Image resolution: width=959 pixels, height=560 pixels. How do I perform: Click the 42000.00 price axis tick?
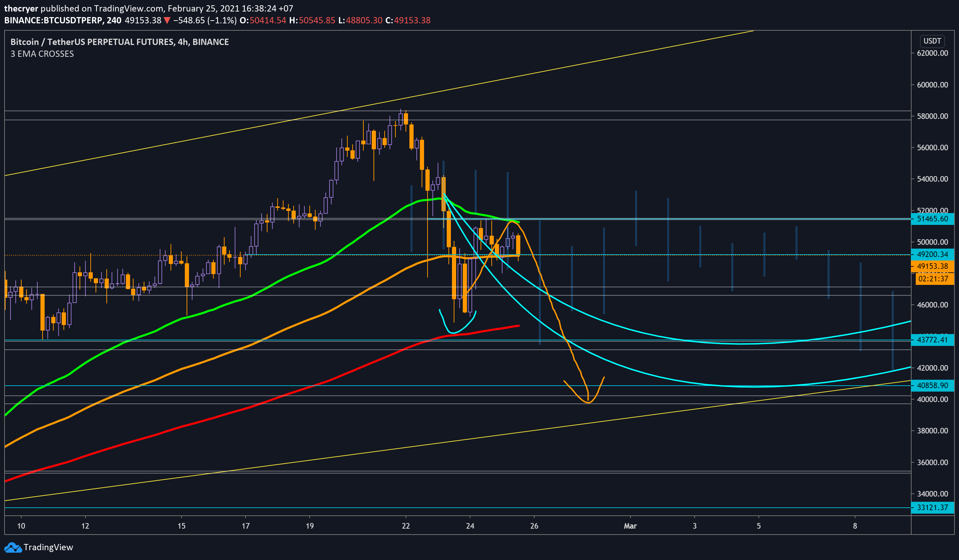tap(932, 368)
